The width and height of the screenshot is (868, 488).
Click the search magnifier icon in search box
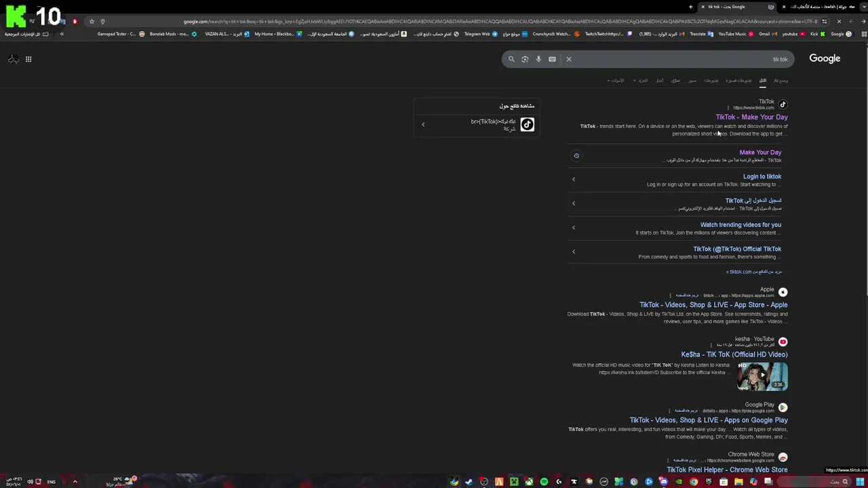(511, 59)
